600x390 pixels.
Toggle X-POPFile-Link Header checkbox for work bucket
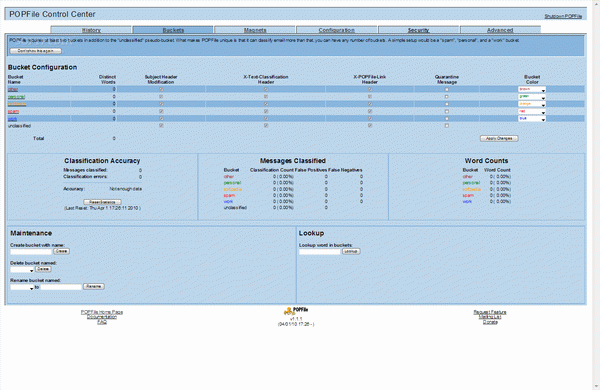pos(370,119)
